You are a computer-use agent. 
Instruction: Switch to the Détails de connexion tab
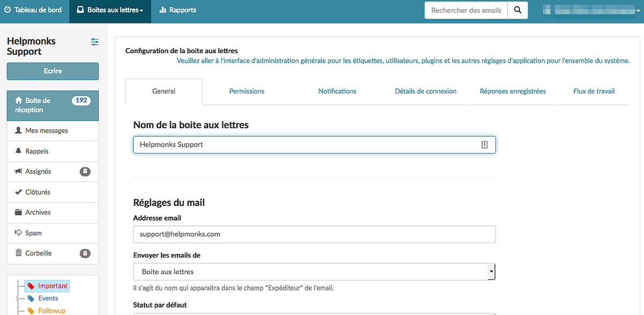[426, 91]
